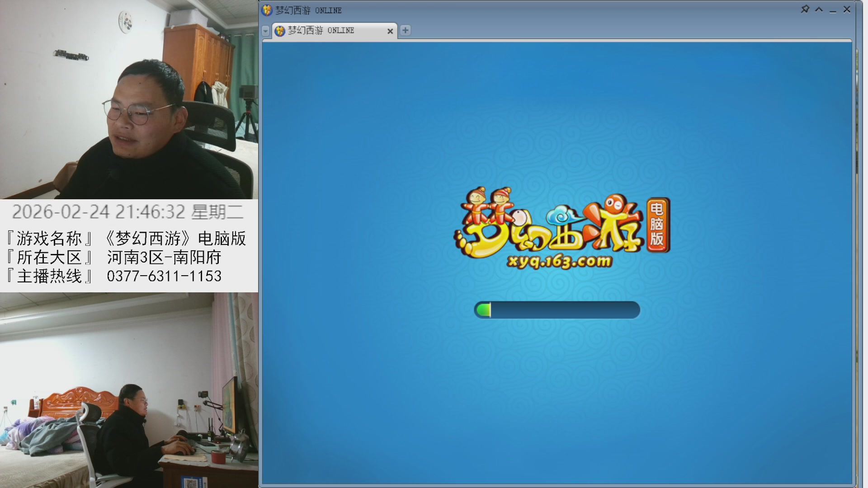
Task: Click the pin icon on the window title bar
Action: point(805,9)
